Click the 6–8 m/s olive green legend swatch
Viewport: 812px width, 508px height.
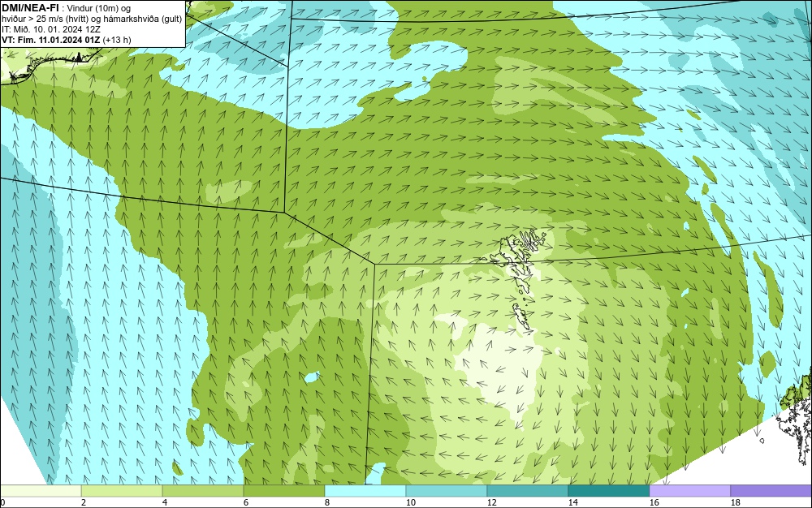tap(284, 490)
